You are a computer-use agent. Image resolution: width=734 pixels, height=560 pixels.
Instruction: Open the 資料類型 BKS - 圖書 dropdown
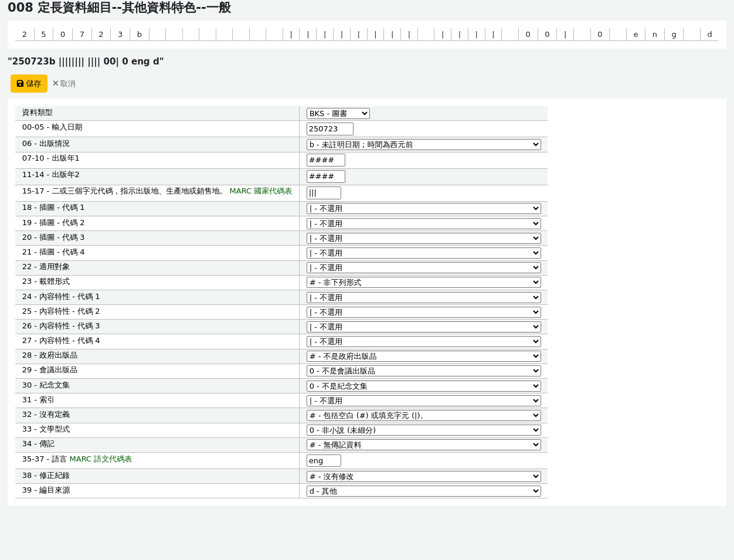click(338, 113)
